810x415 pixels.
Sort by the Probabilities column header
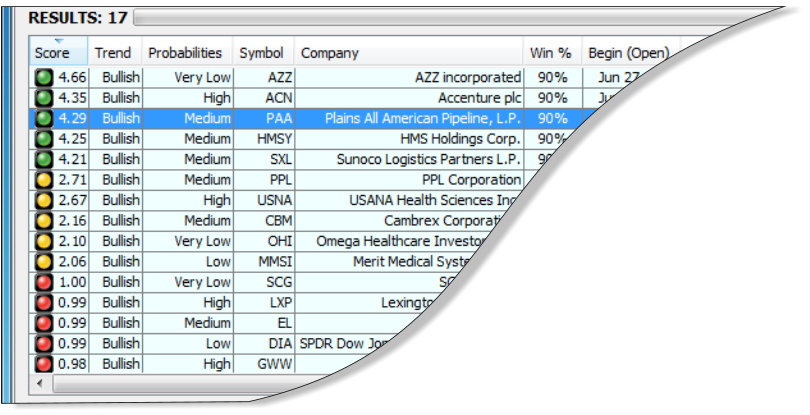coord(185,53)
